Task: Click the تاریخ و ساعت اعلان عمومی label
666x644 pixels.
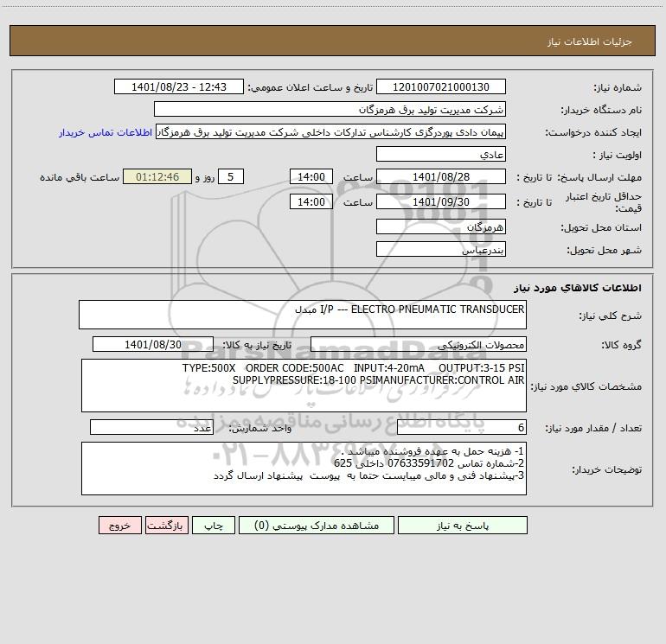Action: tap(310, 87)
